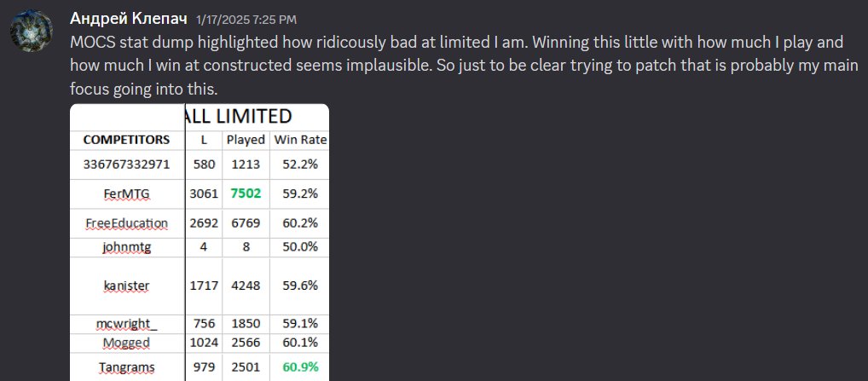Select the Tangrams competitor name
Screen dimensions: 868x381
point(126,367)
